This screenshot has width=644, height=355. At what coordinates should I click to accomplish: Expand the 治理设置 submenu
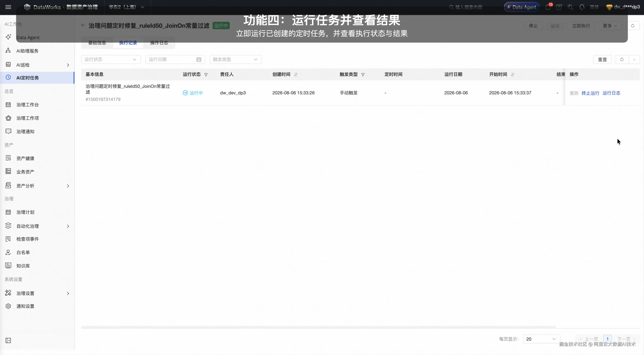click(68, 293)
